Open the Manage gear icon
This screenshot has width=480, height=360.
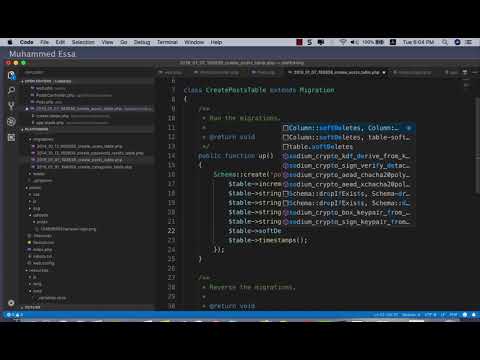pos(11,303)
